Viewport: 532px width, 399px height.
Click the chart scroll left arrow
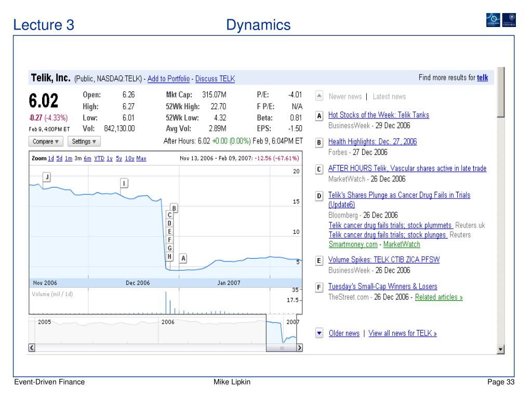(x=32, y=348)
